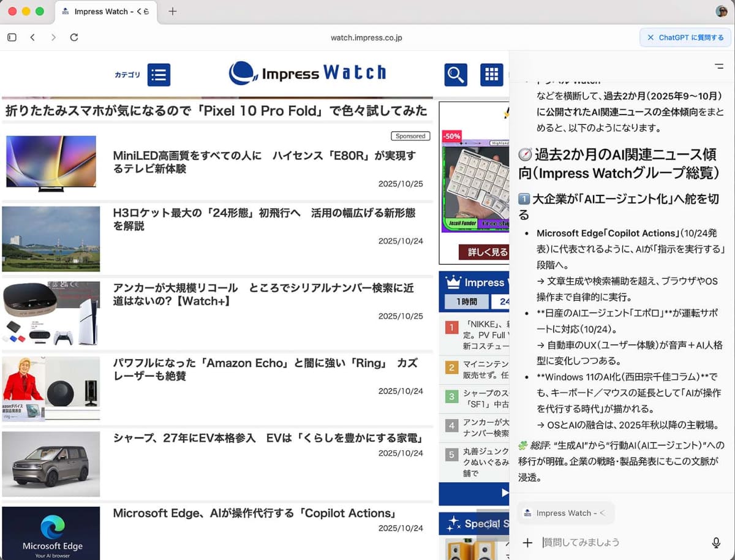Open Pixel 10 Pro Fold headline

(x=216, y=111)
